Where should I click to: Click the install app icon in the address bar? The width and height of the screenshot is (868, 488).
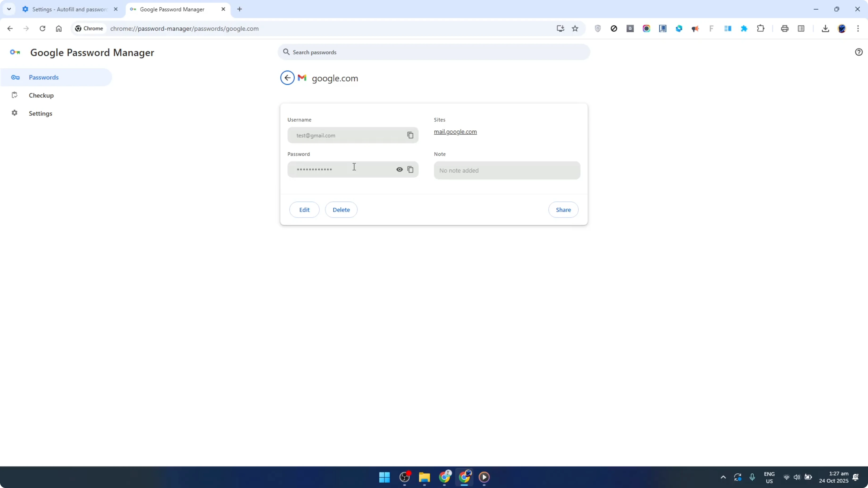coord(560,29)
